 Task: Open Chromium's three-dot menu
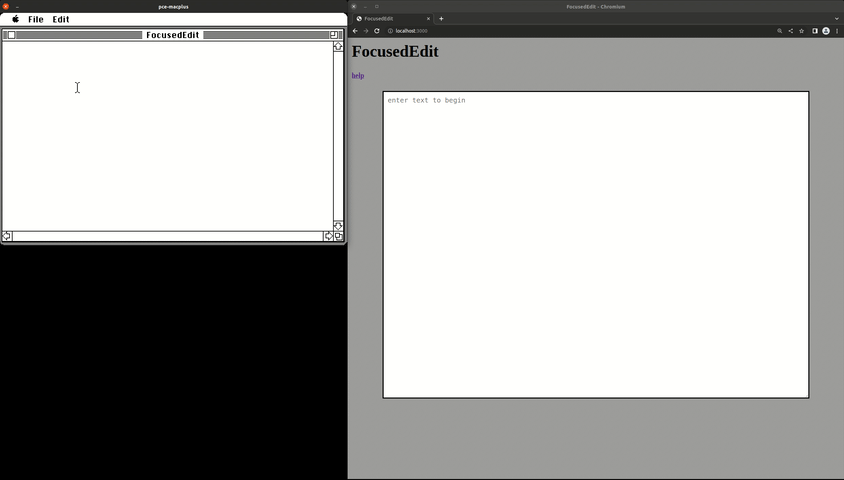pos(837,31)
